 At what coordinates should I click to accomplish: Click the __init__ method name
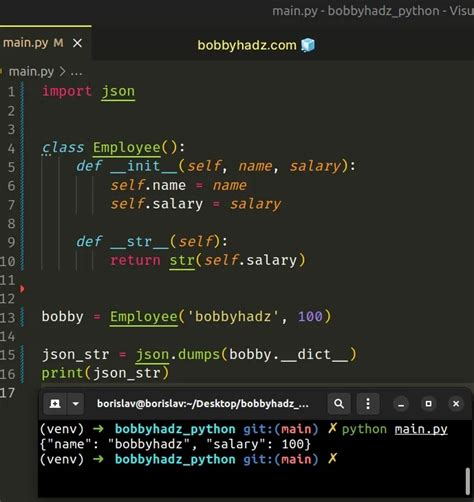point(144,166)
